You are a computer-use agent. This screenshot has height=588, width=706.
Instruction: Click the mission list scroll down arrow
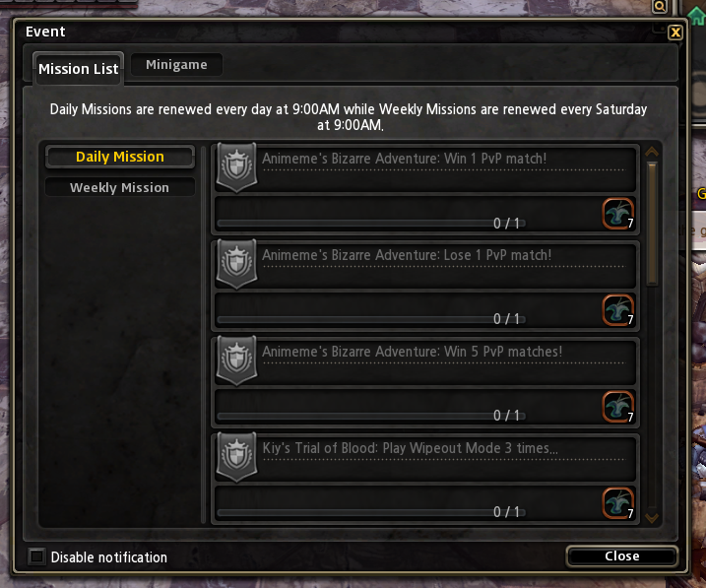pos(652,518)
